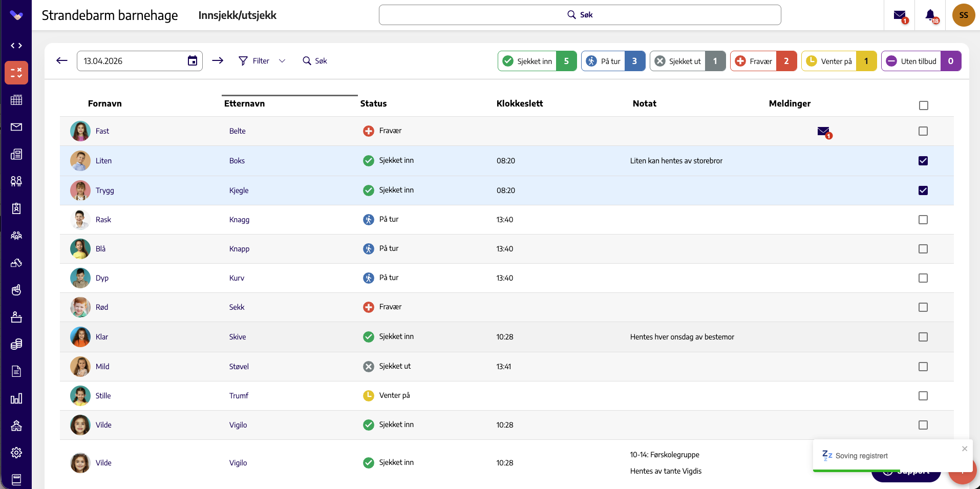Open unread message envelope for Fast Belte
This screenshot has height=489, width=980.
(824, 132)
